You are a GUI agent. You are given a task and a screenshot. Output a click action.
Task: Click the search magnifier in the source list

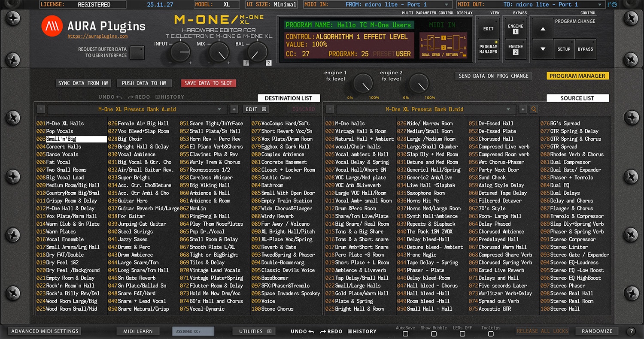click(x=534, y=109)
